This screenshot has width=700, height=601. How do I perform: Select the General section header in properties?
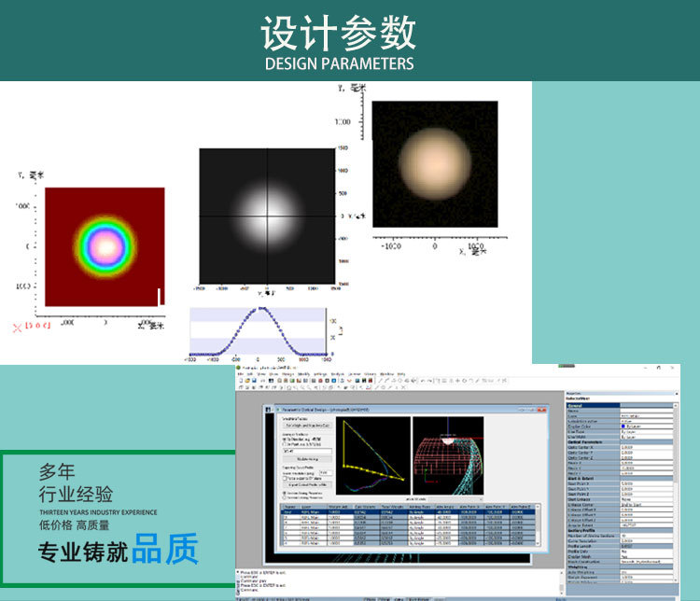point(594,405)
